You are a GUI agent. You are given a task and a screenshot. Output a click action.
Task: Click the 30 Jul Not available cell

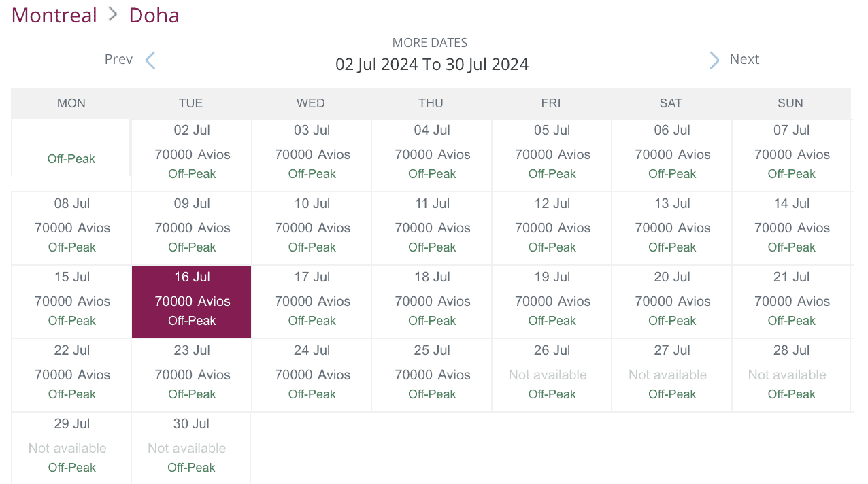pos(191,447)
